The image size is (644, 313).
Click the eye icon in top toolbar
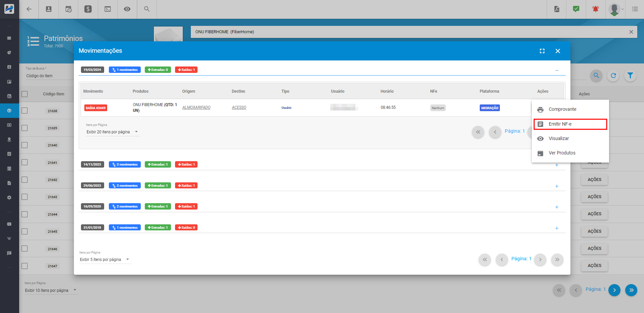(x=127, y=9)
